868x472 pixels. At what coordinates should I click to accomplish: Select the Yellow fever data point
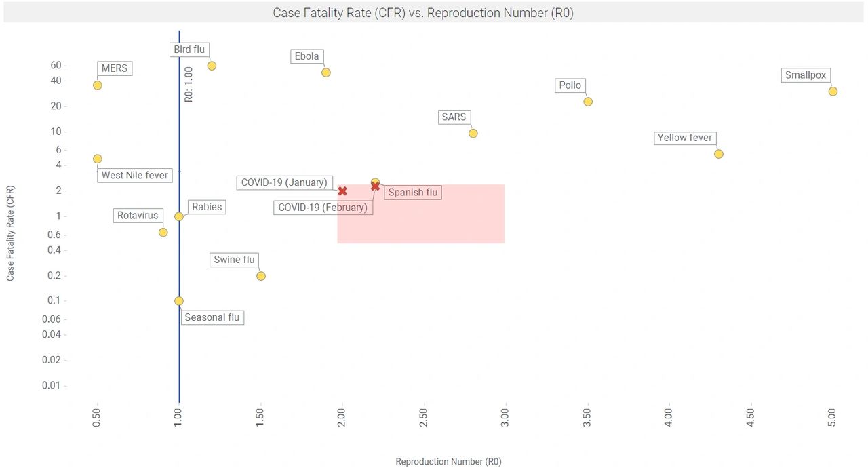[x=719, y=154]
